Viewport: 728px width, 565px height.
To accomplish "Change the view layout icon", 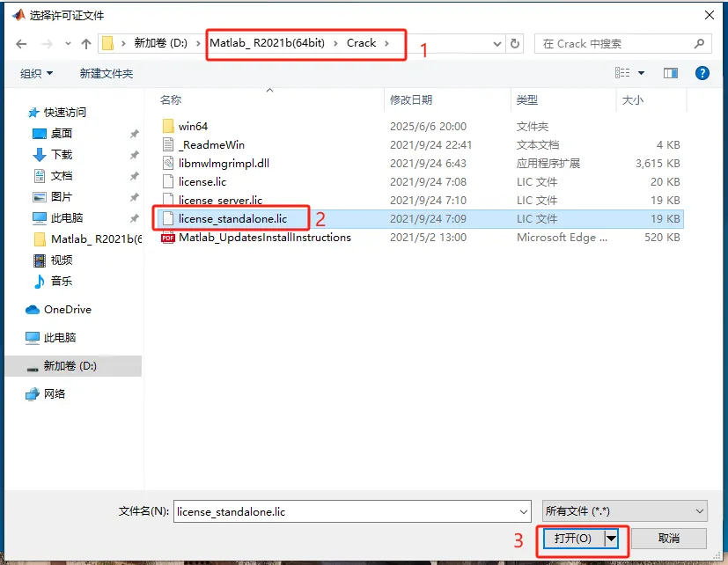I will point(622,73).
